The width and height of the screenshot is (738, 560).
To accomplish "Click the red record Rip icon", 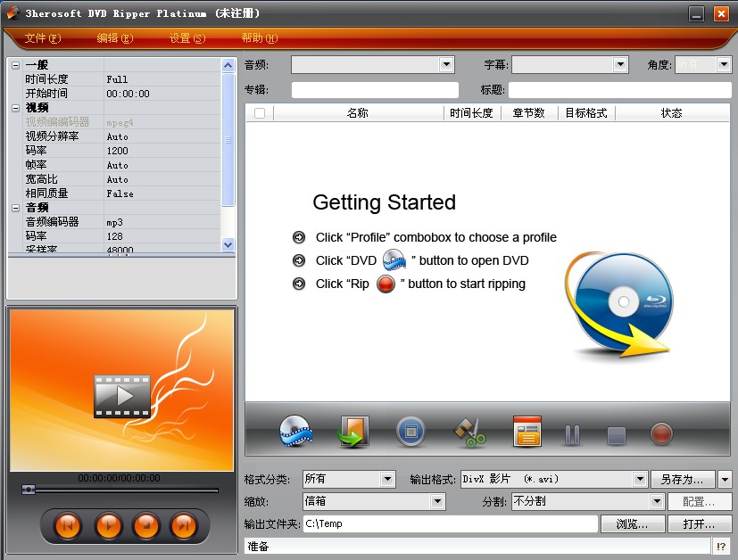I will click(660, 433).
